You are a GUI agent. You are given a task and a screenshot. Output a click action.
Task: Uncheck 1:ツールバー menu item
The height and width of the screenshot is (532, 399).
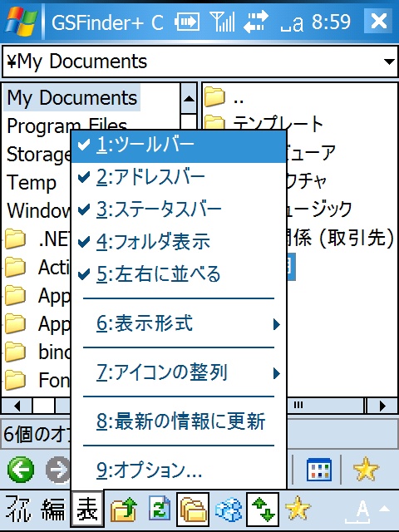click(179, 145)
